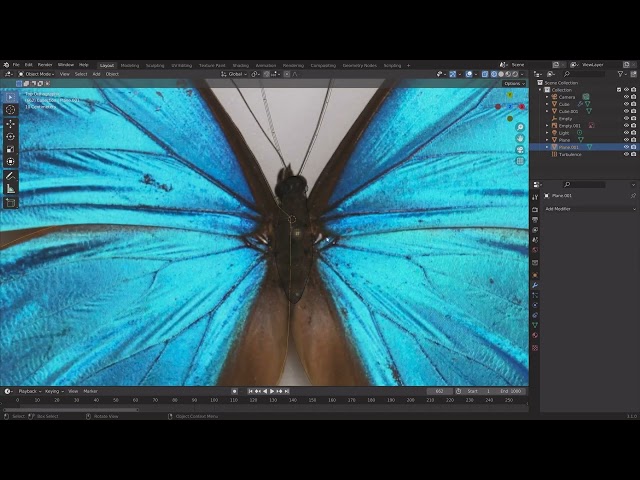Switch to Wireframe viewport shading

[x=494, y=74]
